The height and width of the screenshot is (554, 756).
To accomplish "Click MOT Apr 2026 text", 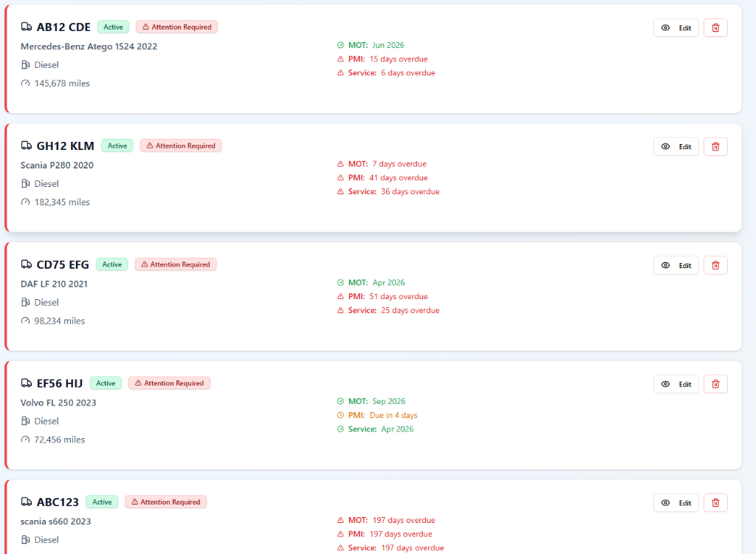I will 377,282.
